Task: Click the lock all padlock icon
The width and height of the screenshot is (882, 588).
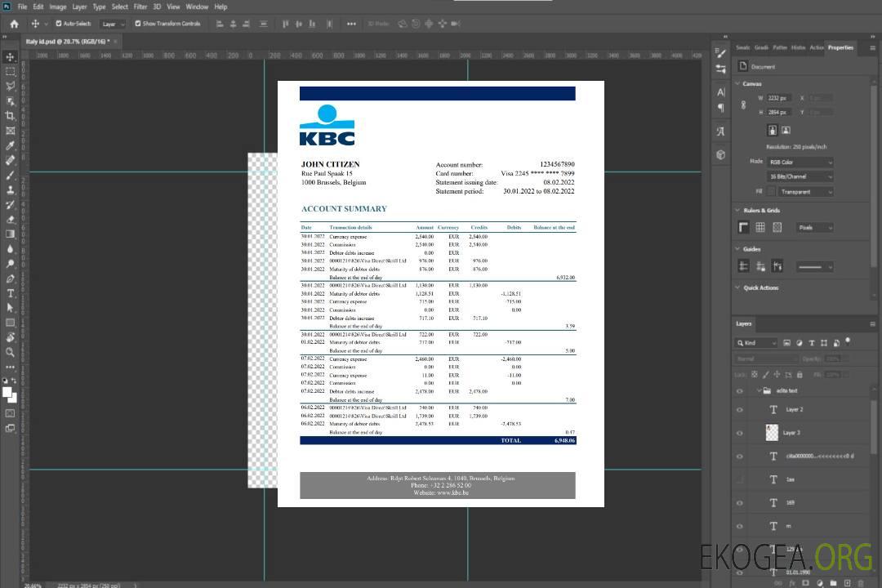Action: [800, 374]
